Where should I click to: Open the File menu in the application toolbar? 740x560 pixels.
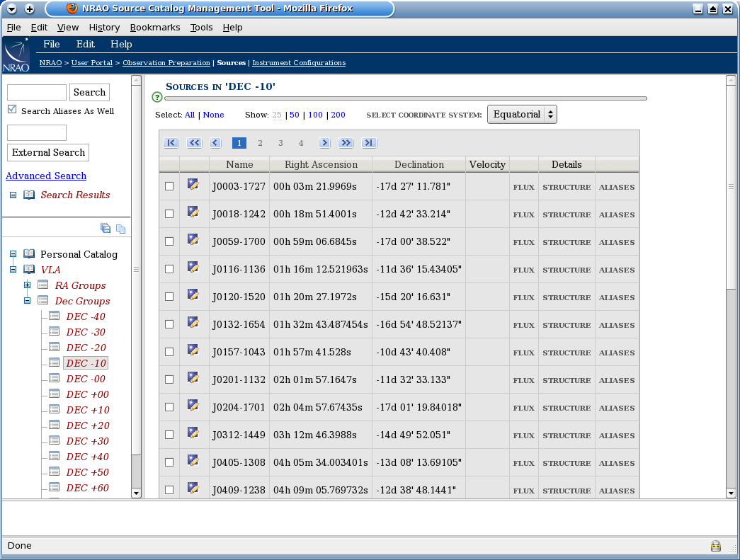tap(52, 44)
